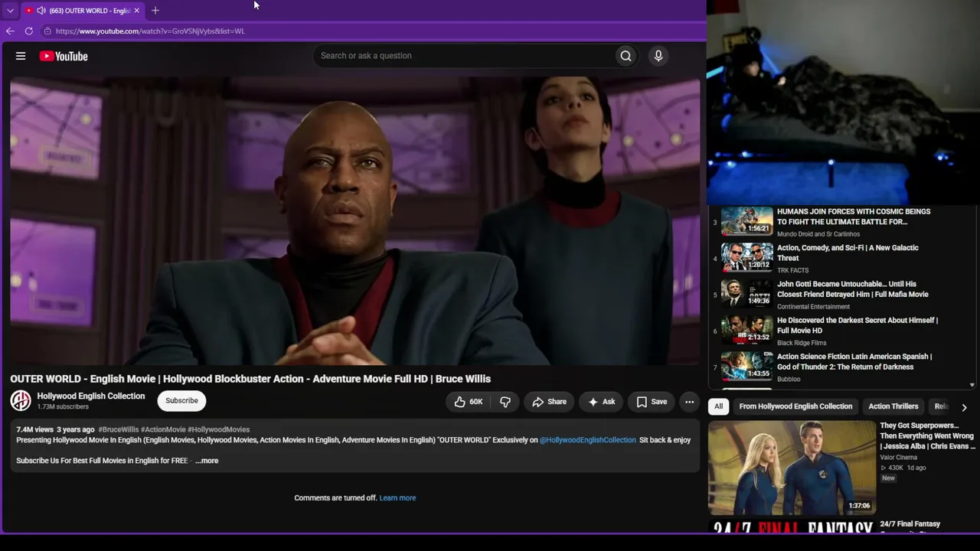Play the 'HUMANS JOIN FORCES' playlist thumbnail
980x551 pixels.
(747, 220)
